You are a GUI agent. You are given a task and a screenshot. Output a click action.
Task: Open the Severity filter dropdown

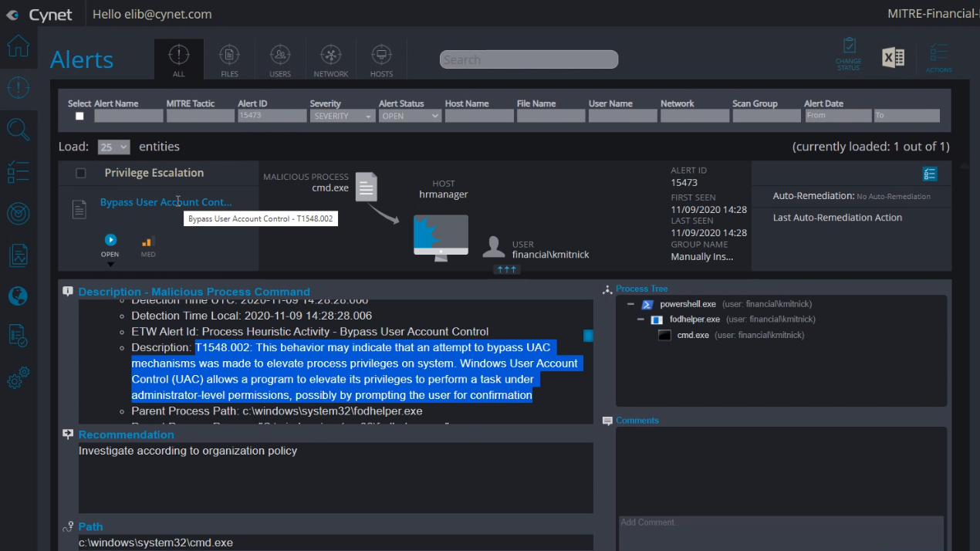(x=343, y=116)
